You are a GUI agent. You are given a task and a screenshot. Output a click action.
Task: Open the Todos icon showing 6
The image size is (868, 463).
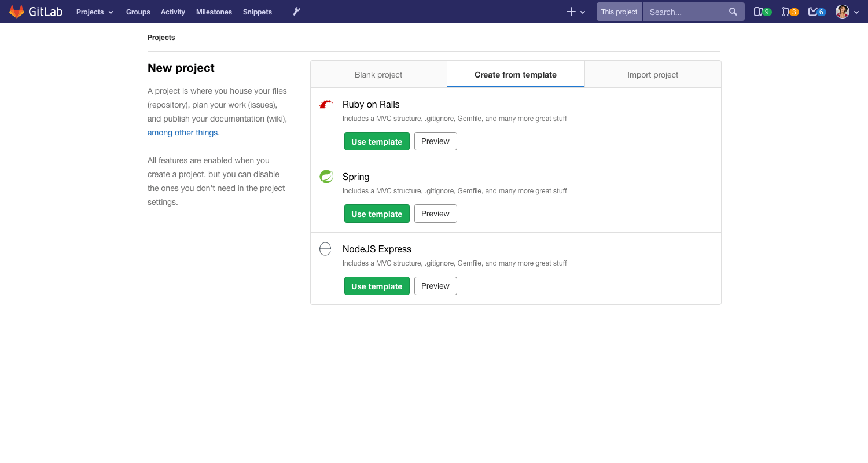coord(816,11)
